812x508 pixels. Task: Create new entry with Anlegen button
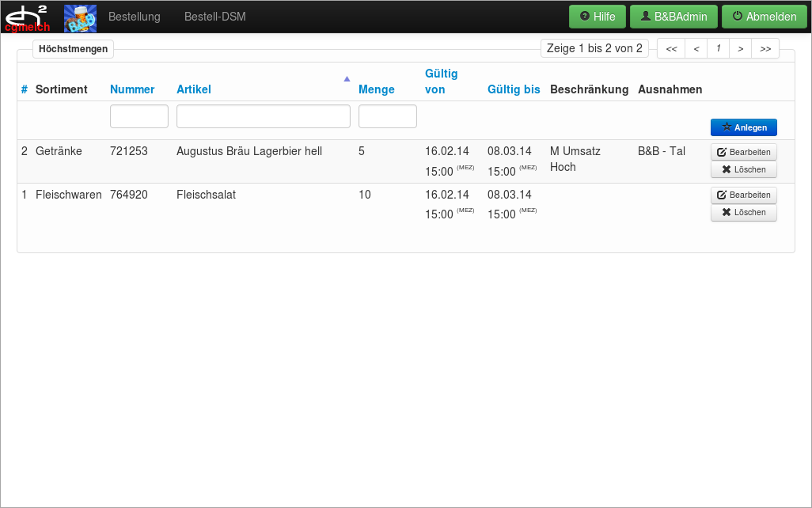click(x=743, y=127)
